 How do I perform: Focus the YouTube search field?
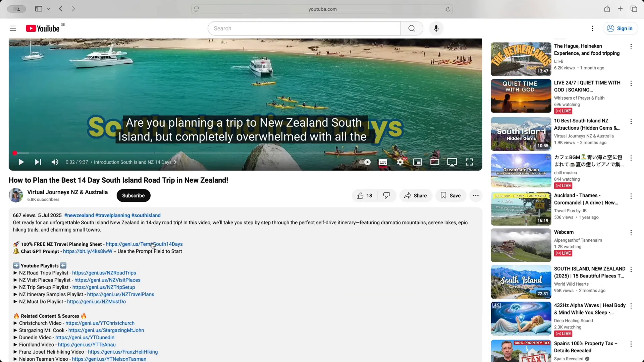[304, 28]
